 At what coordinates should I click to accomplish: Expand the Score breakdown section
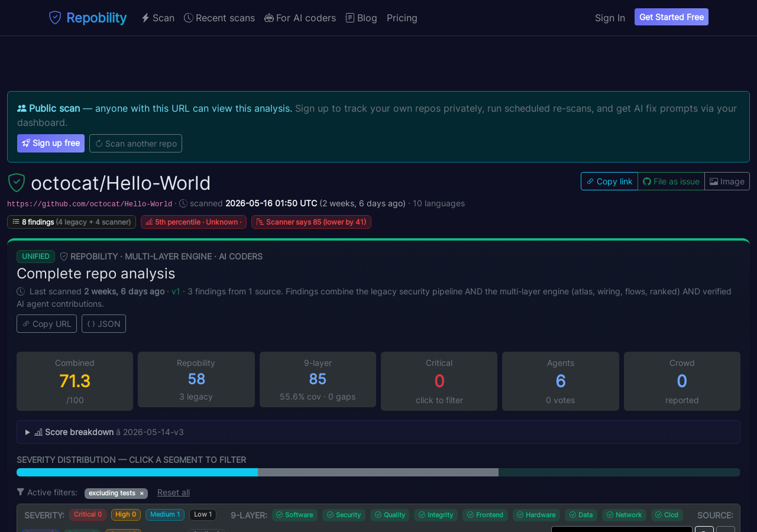coord(378,432)
